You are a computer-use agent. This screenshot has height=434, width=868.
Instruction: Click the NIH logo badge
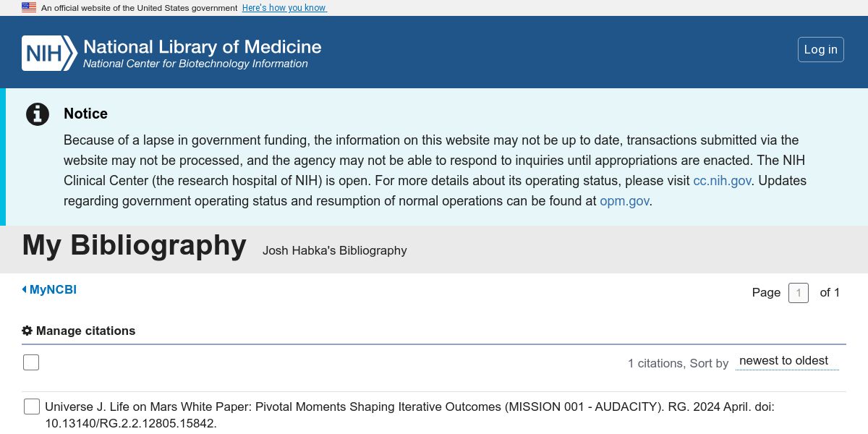tap(49, 54)
